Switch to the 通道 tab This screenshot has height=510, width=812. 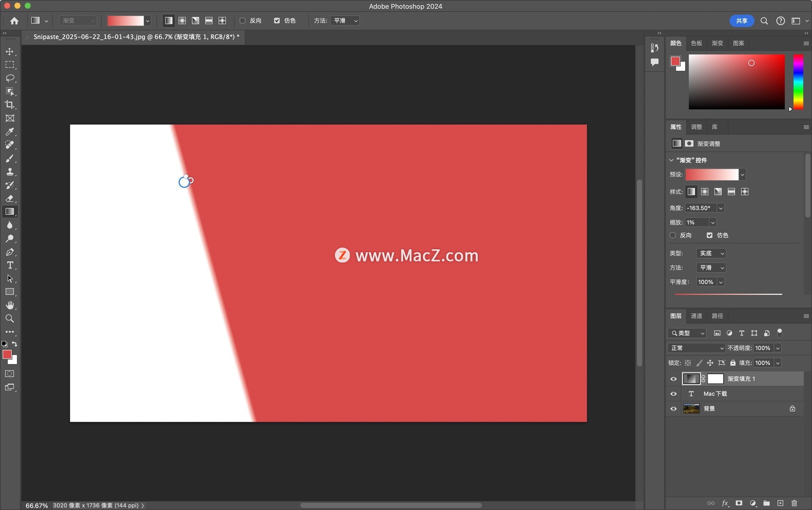tap(696, 316)
